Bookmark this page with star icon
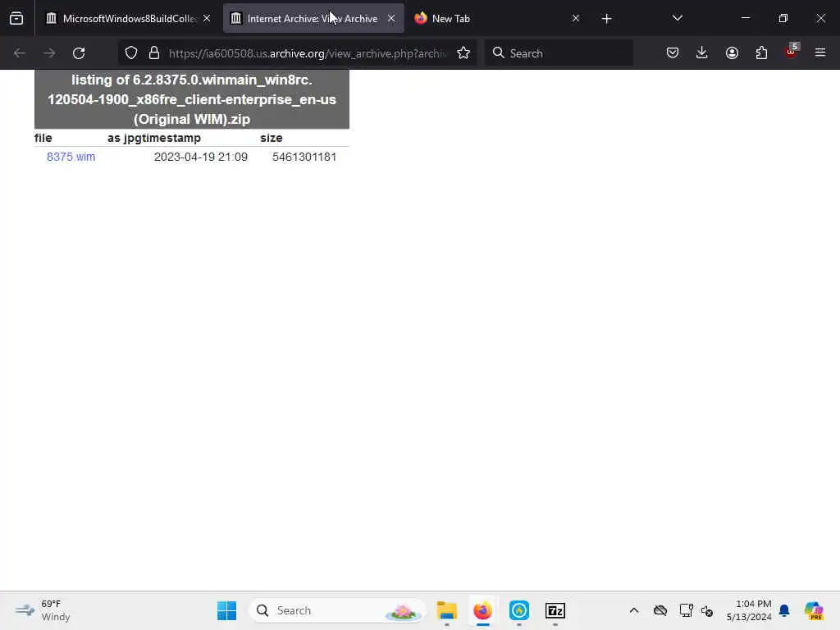 pos(463,53)
